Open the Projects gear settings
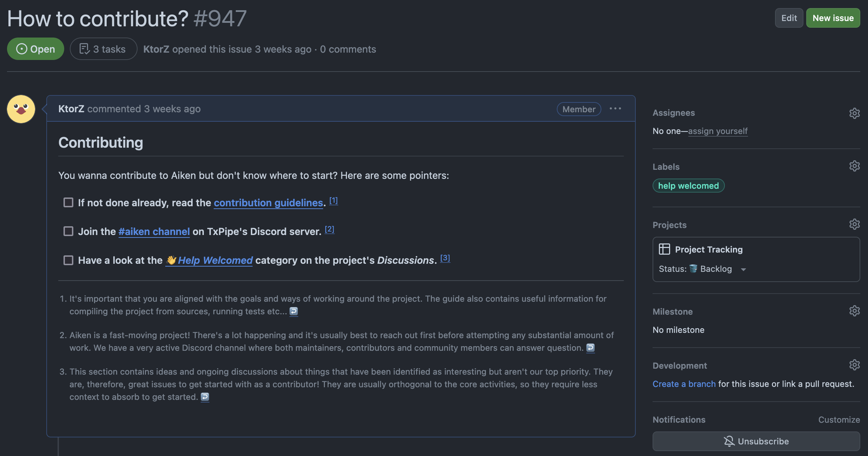The image size is (868, 456). (x=854, y=224)
